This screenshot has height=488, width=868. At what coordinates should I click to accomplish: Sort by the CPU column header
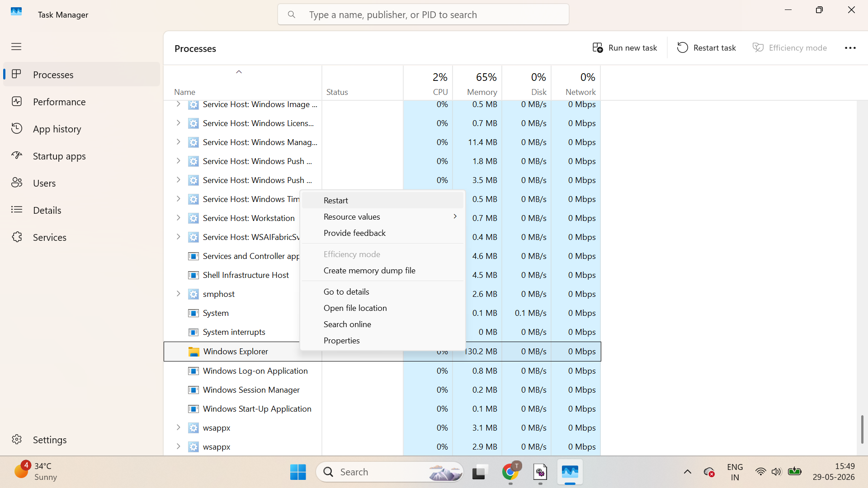(428, 83)
